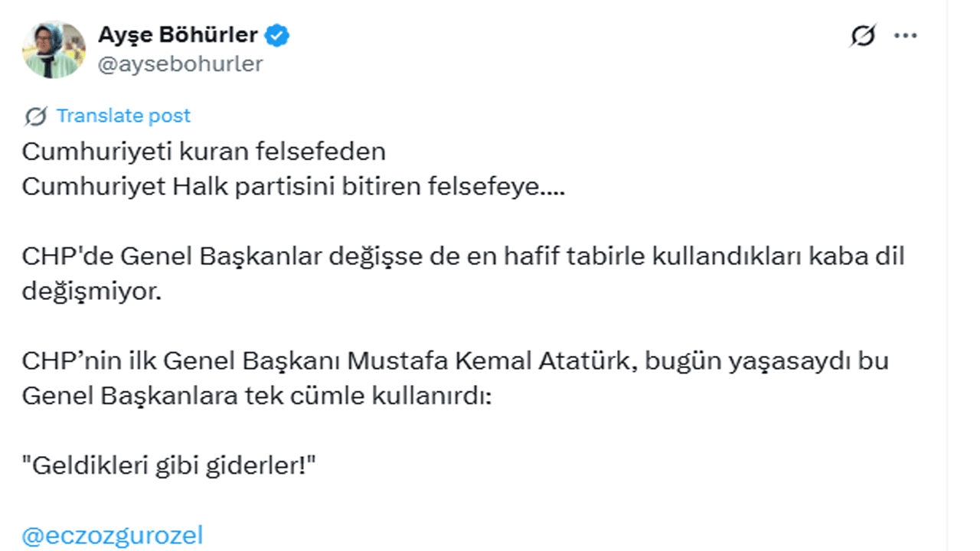Open the @aysebohurler handle link
Viewport: 980px width, 551px height.
tap(180, 64)
